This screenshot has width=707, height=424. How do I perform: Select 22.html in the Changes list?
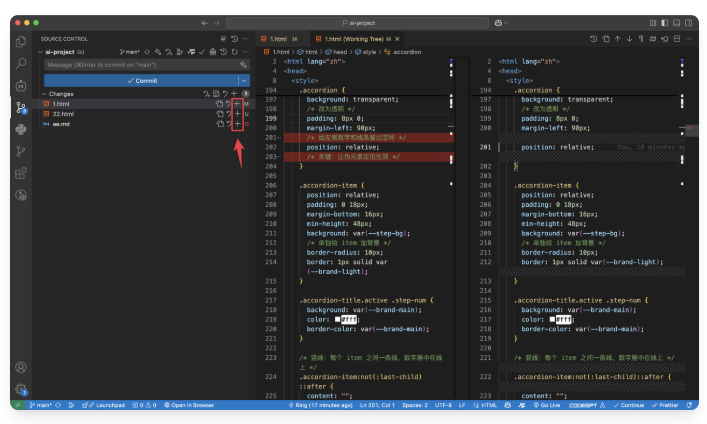(63, 114)
